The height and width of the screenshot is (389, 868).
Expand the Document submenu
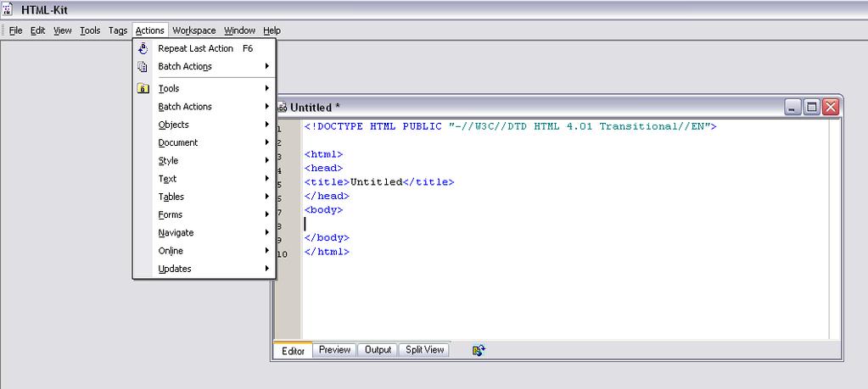coord(204,142)
